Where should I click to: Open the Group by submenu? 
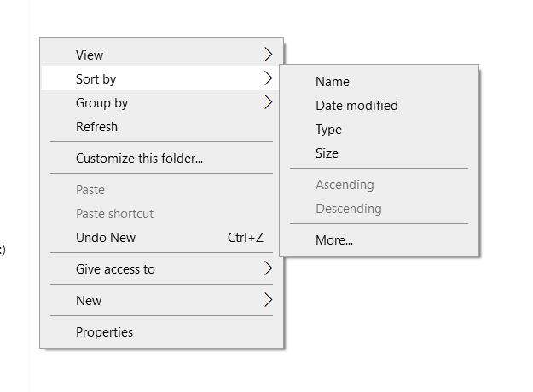pos(101,103)
